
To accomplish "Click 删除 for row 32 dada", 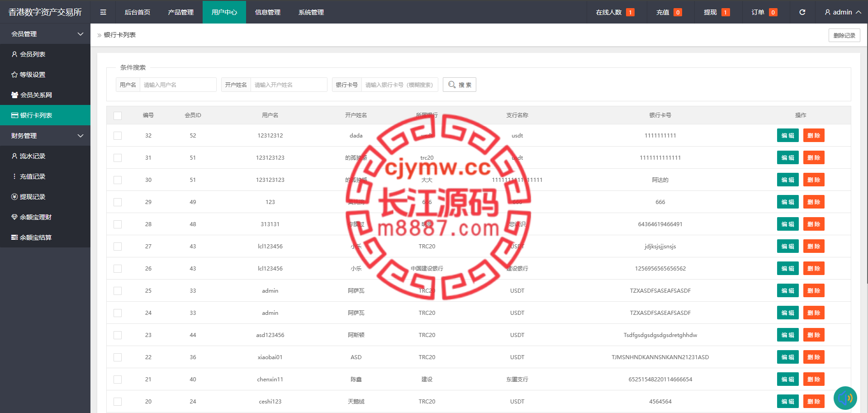I will [814, 136].
